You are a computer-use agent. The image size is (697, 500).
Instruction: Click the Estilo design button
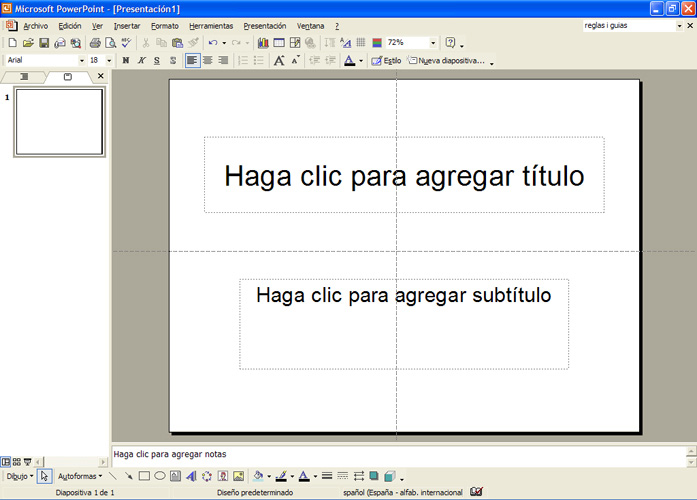point(386,60)
